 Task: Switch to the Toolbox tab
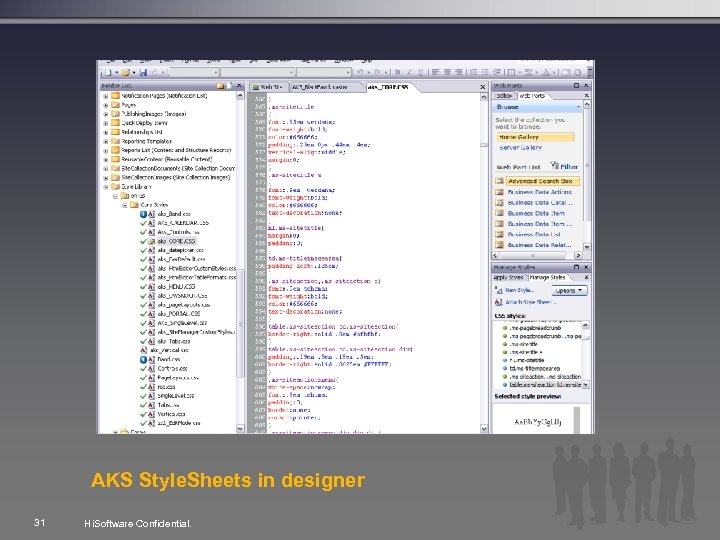504,96
